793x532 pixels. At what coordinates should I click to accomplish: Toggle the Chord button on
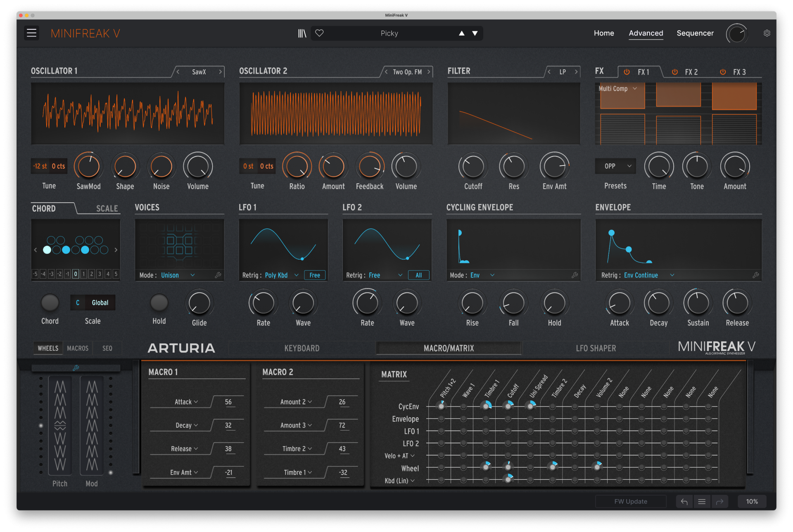click(x=50, y=303)
